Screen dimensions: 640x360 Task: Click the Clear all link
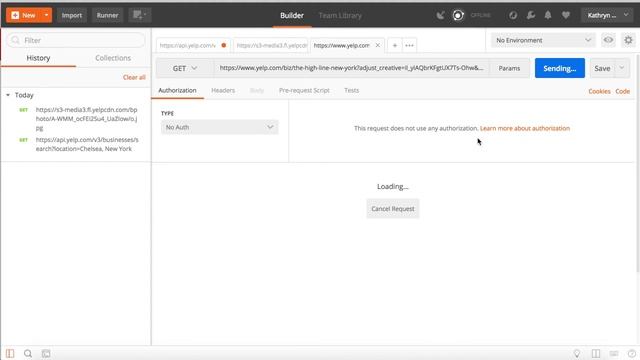click(x=134, y=77)
